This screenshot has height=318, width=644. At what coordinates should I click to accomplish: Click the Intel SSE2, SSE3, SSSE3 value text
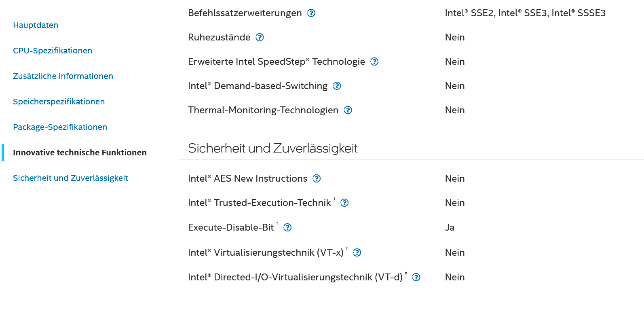tap(525, 13)
